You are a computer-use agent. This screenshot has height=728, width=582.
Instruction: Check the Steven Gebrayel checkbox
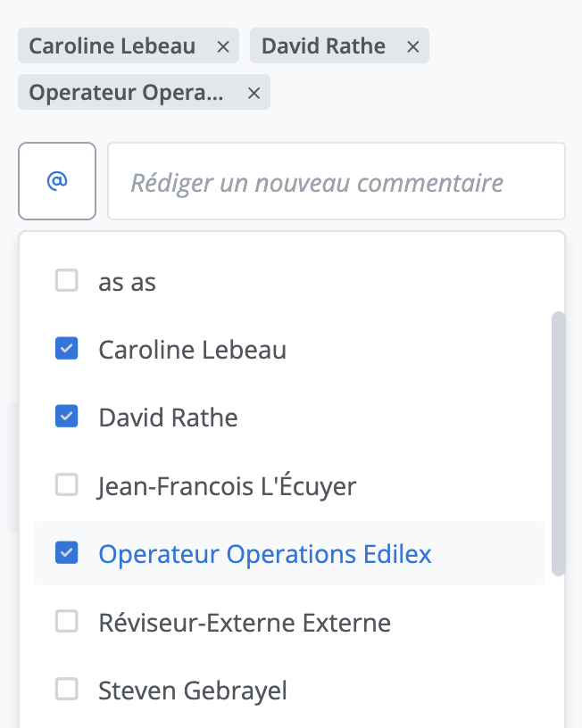[67, 689]
